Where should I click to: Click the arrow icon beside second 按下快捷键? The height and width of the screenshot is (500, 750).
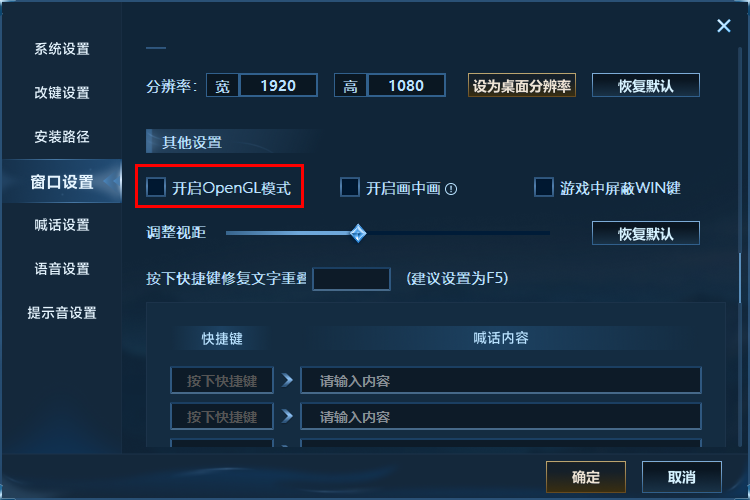(287, 416)
